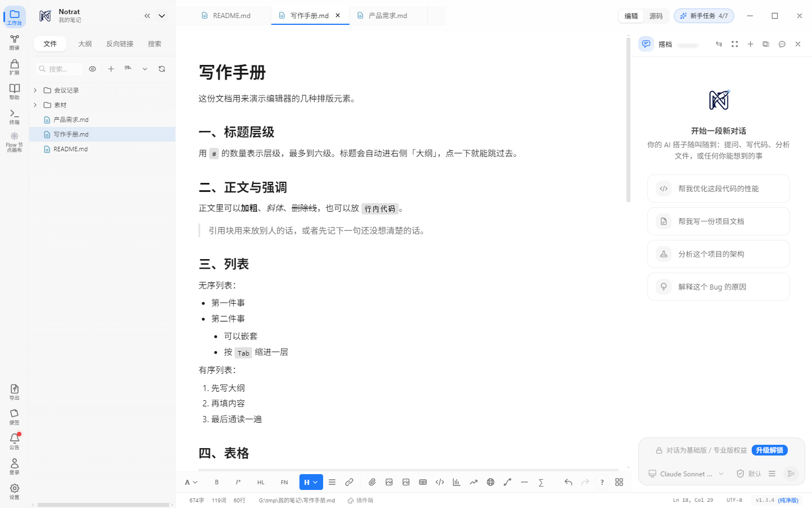Click the attachment paperclip icon
The width and height of the screenshot is (812, 508).
pos(372,482)
